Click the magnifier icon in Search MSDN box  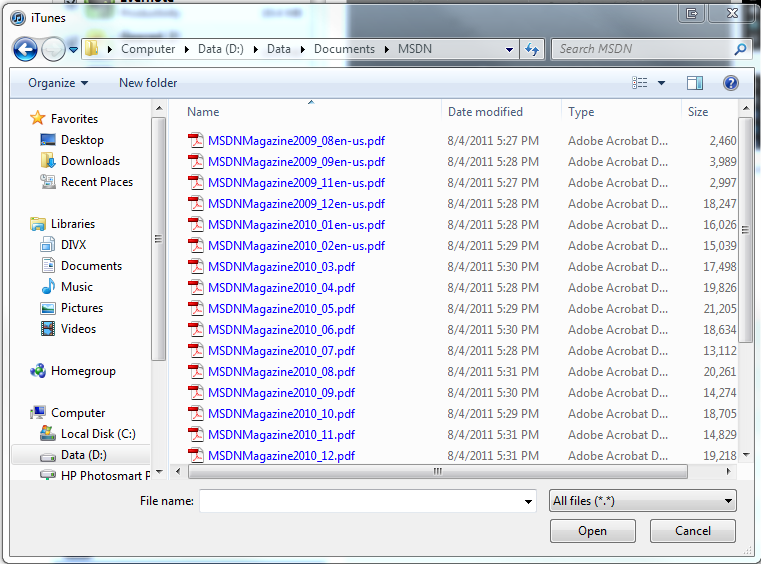pyautogui.click(x=740, y=49)
